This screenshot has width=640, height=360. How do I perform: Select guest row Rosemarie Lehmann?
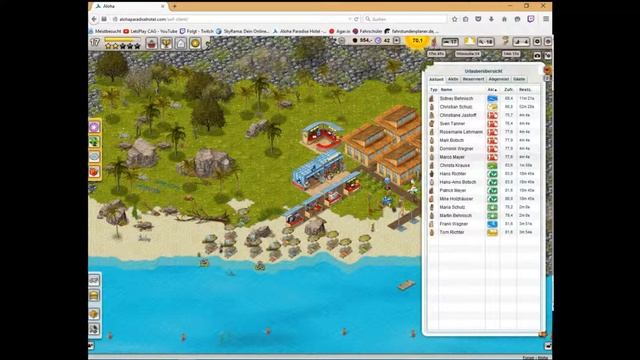click(485, 132)
